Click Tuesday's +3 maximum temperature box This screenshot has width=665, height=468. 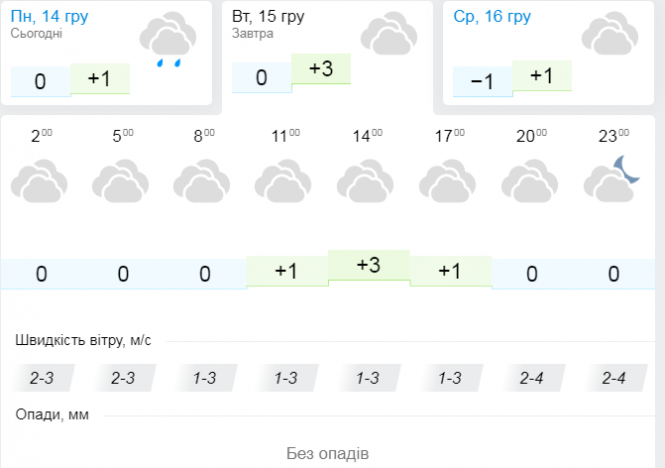[x=320, y=69]
